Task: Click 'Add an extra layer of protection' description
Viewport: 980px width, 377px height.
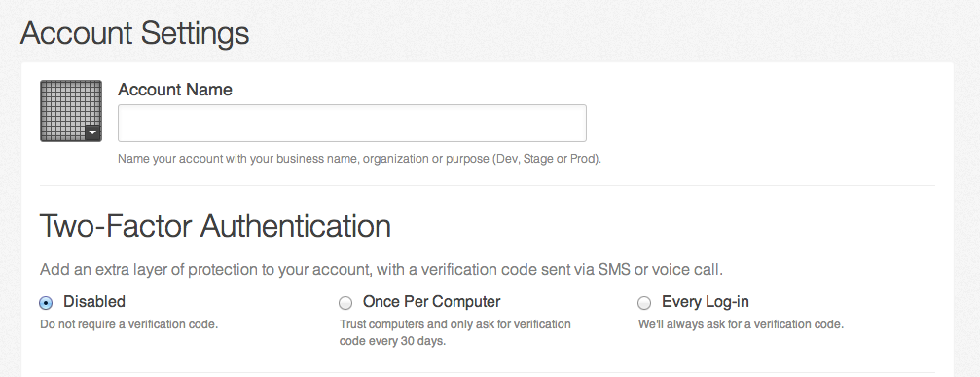Action: click(381, 270)
